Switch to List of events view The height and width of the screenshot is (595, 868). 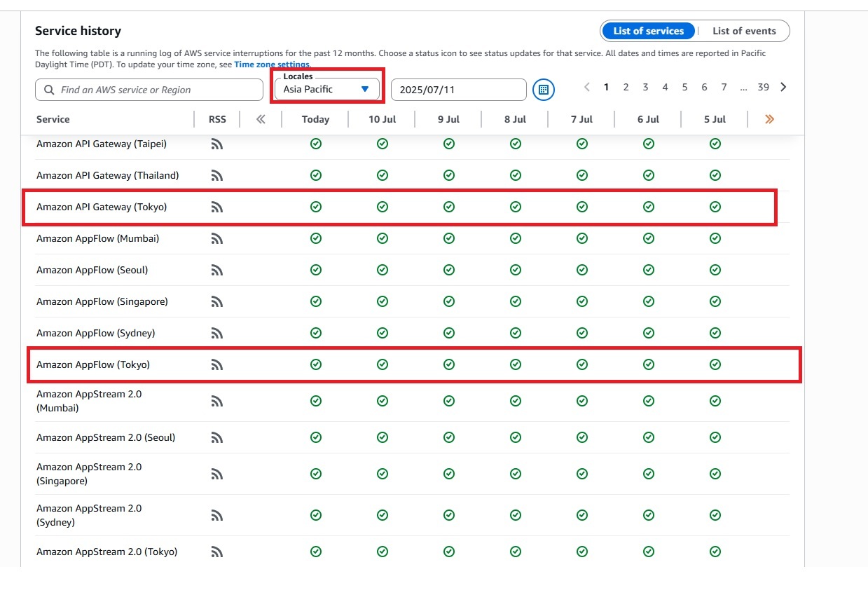[x=744, y=31]
